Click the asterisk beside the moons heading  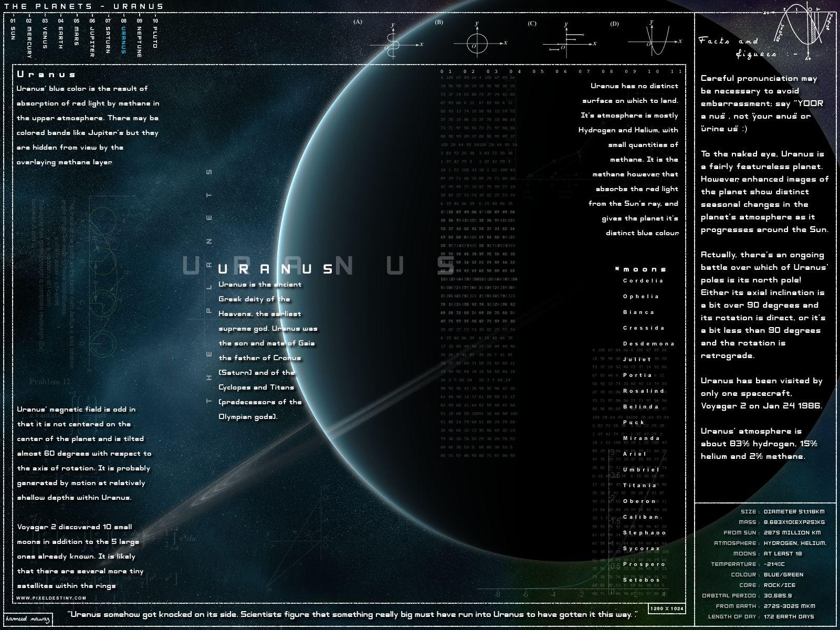coord(617,269)
